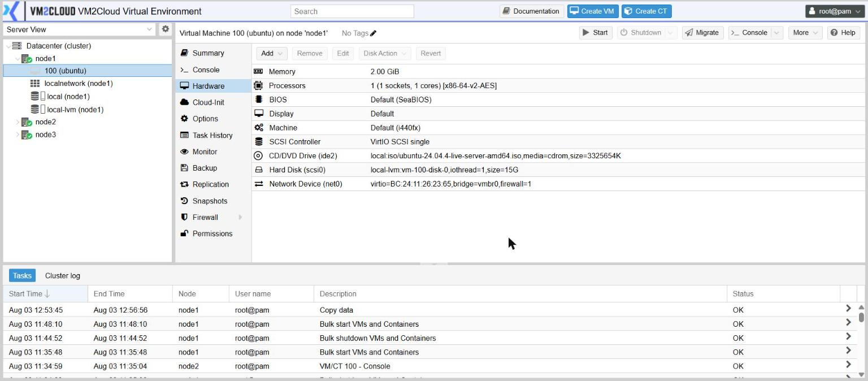868x381 pixels.
Task: Open the Summary tab
Action: (213, 53)
